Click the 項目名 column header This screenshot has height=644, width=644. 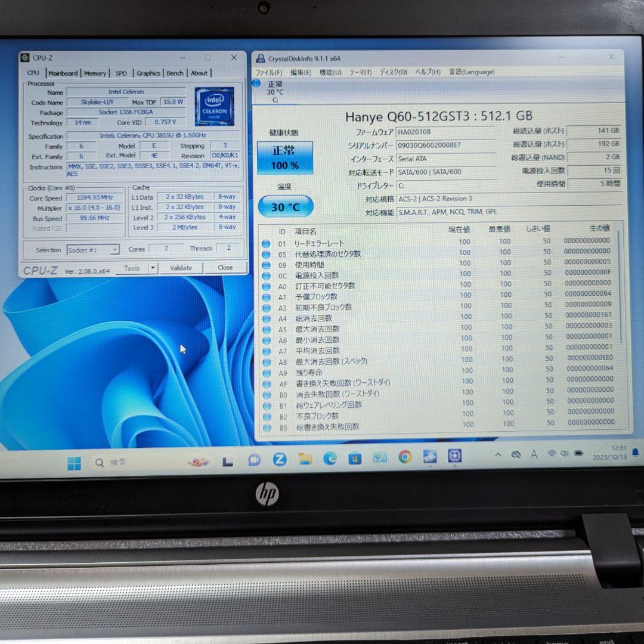point(305,231)
